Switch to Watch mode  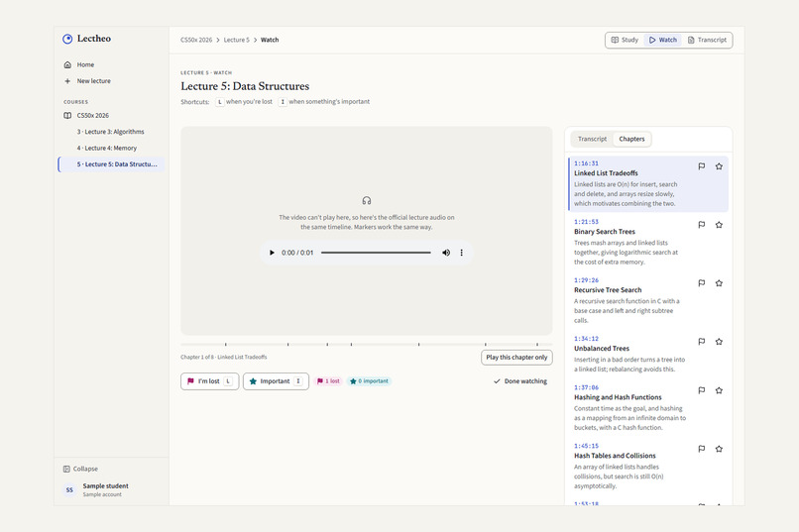pos(663,40)
